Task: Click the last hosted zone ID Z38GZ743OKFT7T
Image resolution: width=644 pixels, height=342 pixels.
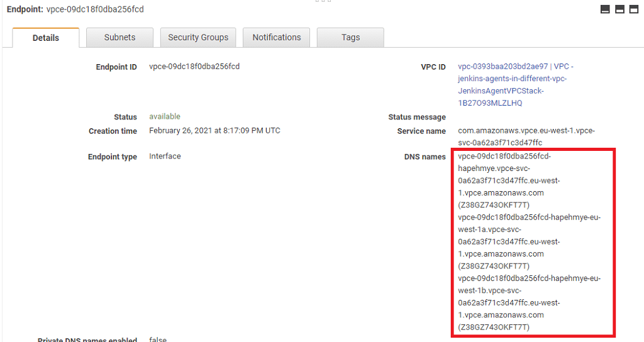Action: point(494,327)
